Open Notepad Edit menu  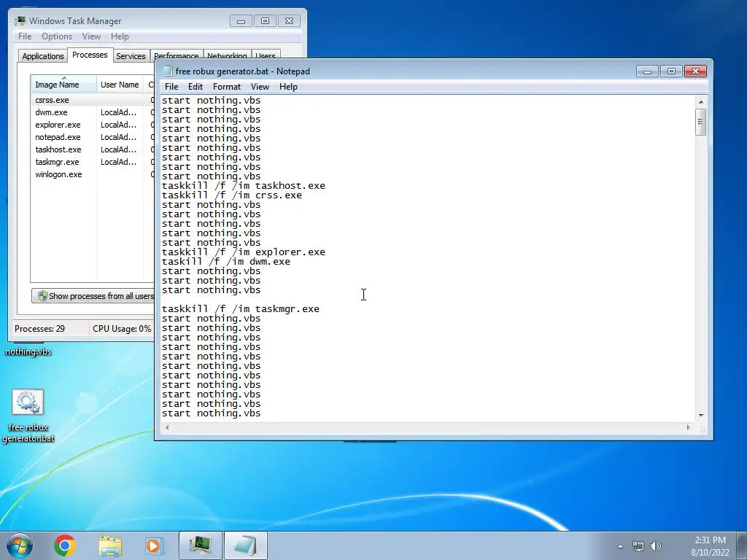[196, 87]
